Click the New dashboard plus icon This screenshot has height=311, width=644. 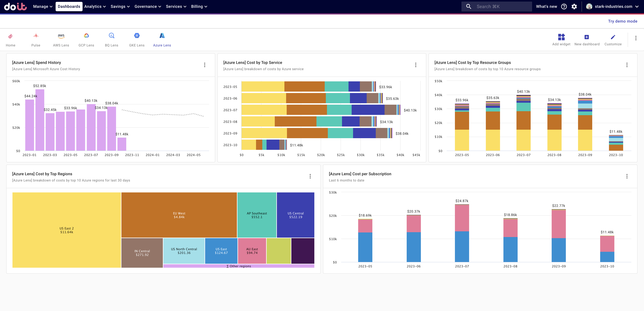coord(587,37)
